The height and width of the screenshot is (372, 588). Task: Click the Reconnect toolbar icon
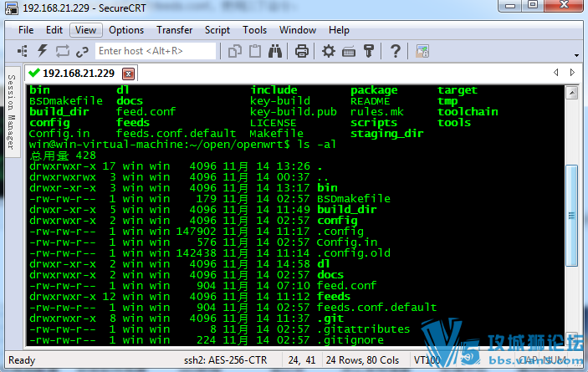click(x=63, y=51)
